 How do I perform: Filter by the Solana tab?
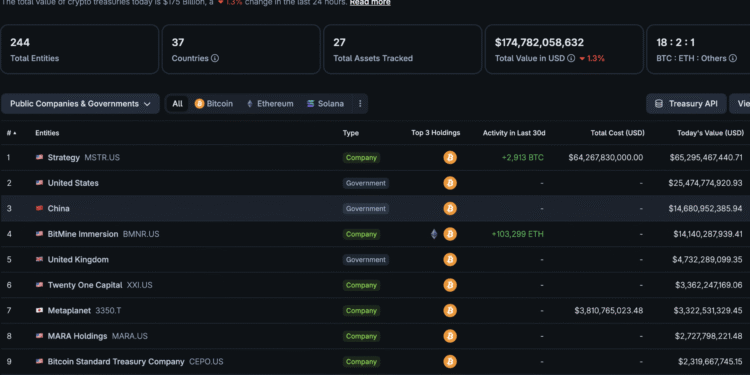(x=325, y=104)
